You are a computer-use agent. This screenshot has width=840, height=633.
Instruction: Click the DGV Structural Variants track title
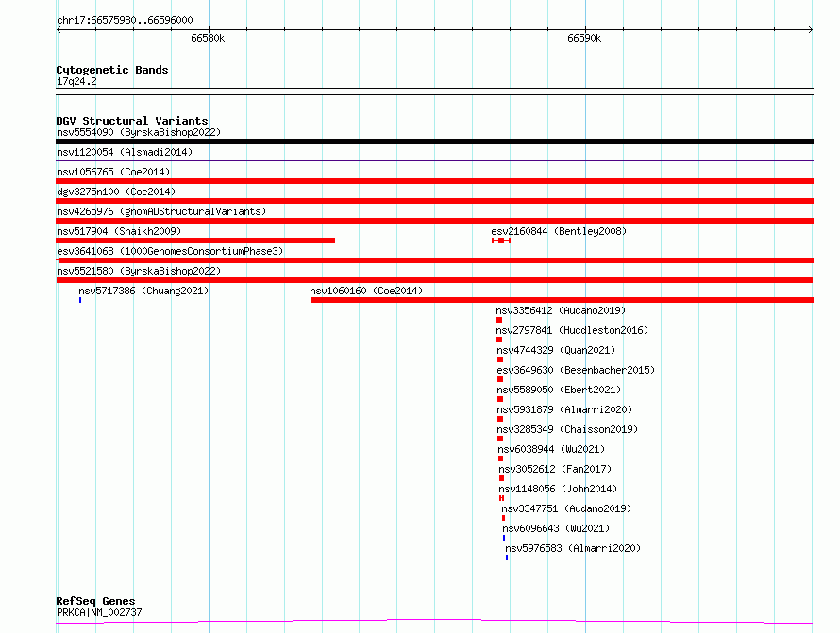pos(132,121)
